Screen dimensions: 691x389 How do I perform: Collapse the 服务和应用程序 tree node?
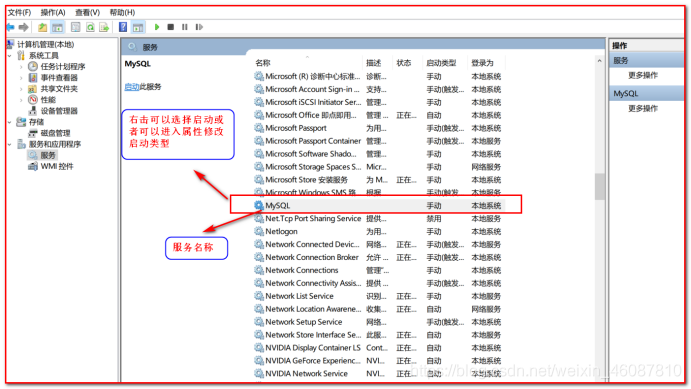click(x=10, y=144)
